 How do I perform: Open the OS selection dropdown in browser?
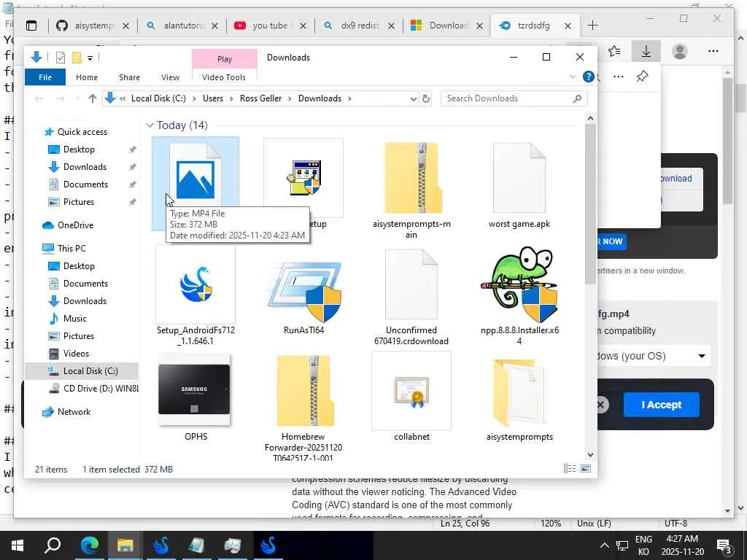pyautogui.click(x=652, y=356)
